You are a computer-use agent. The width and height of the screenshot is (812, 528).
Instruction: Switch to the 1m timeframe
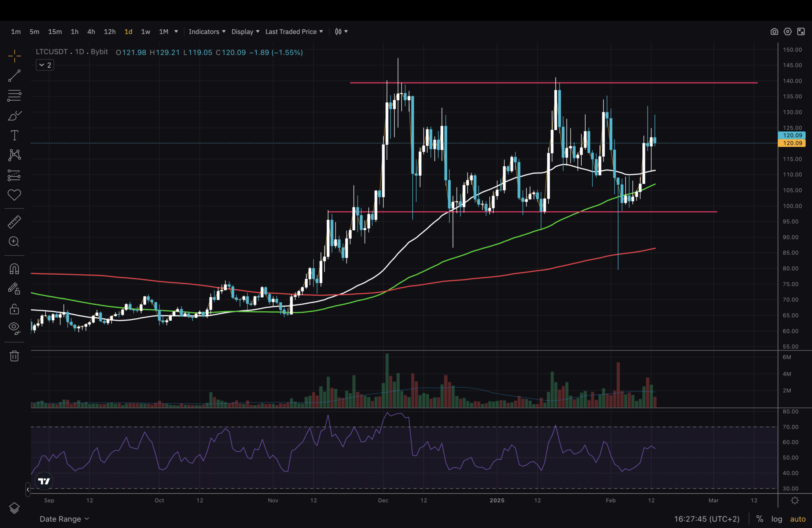point(16,32)
